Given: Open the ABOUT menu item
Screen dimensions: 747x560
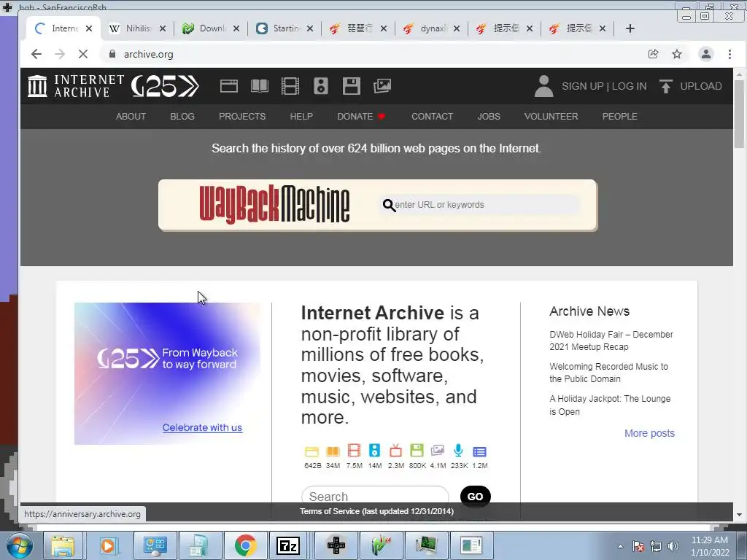Looking at the screenshot, I should tap(131, 117).
